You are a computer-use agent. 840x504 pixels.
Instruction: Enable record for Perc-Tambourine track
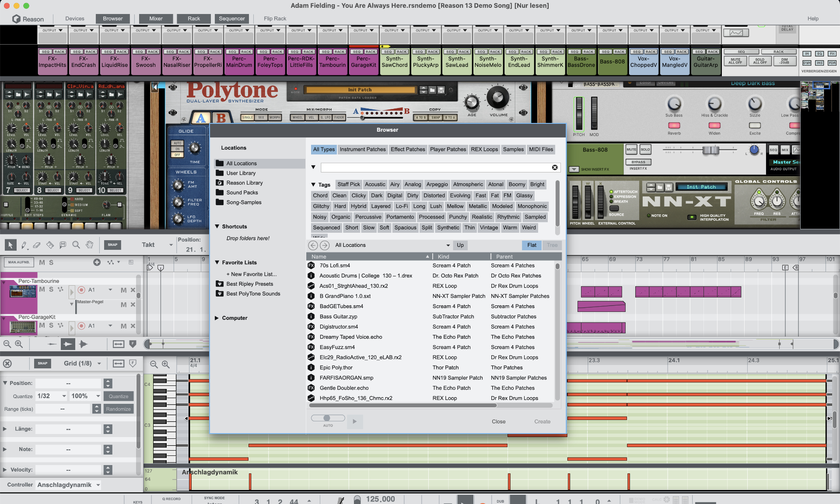(x=81, y=290)
